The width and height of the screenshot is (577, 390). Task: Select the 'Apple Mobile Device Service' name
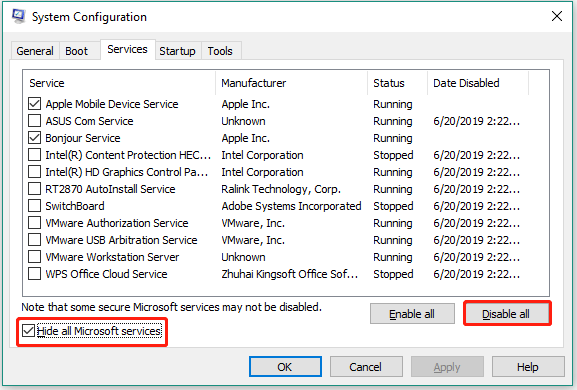(112, 104)
